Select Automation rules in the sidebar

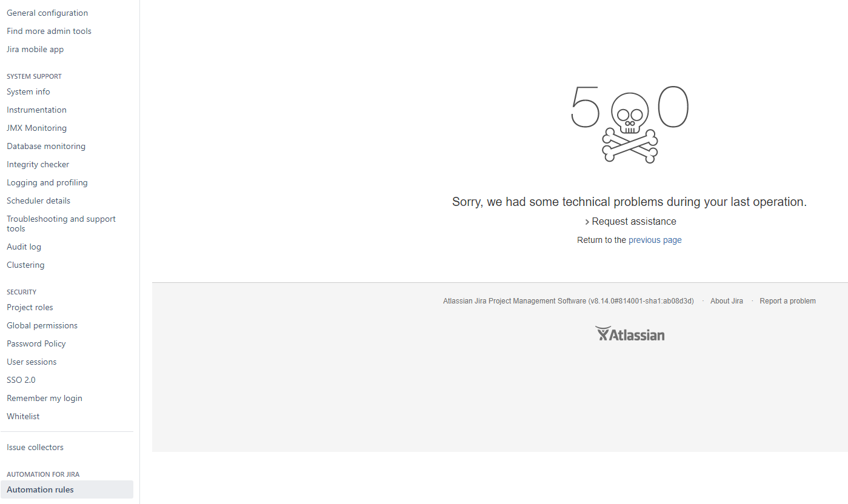[40, 489]
